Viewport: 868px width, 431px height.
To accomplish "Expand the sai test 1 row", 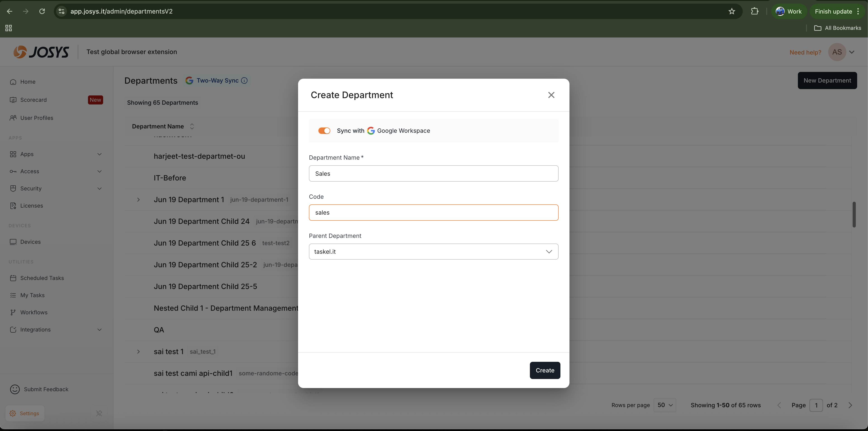I will click(x=138, y=351).
